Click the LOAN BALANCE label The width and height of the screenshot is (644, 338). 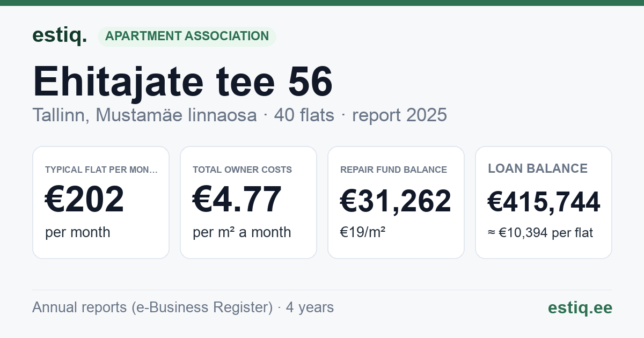538,168
